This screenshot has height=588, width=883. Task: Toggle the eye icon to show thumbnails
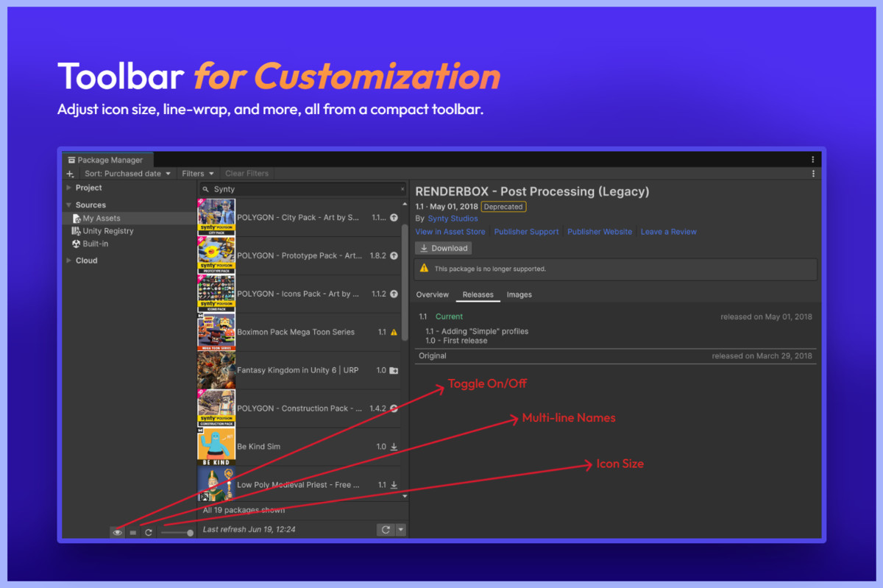117,532
